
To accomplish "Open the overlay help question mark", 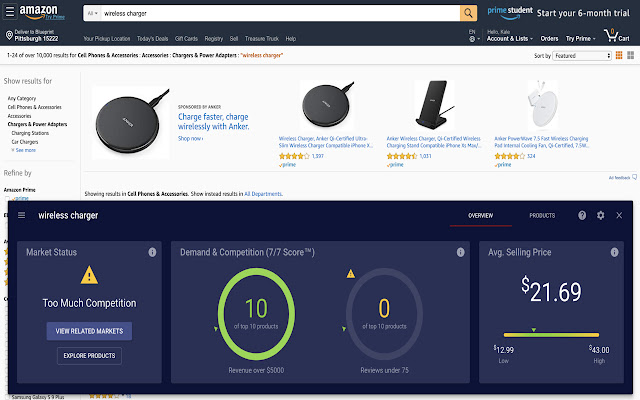I will pos(582,215).
